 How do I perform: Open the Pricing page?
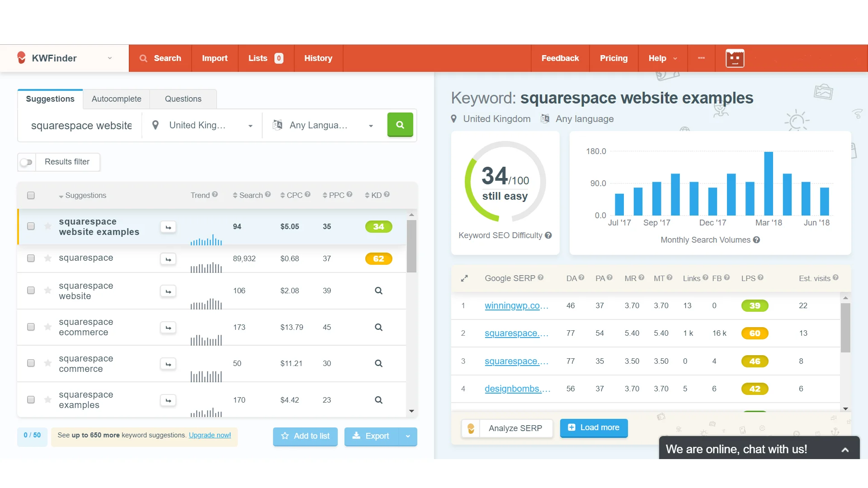(x=613, y=58)
